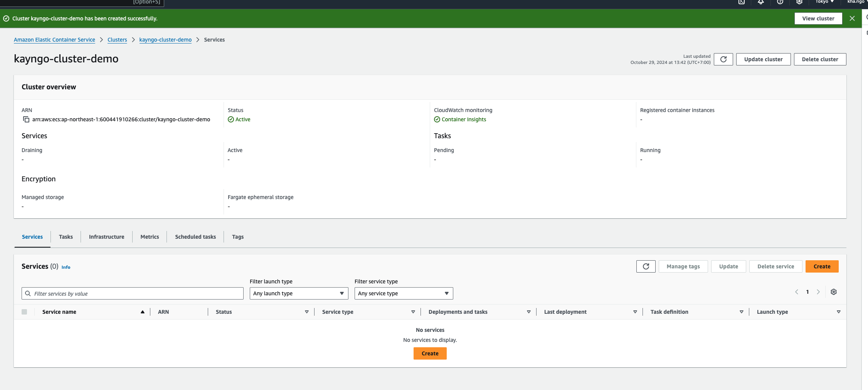The height and width of the screenshot is (390, 868).
Task: Open the Any launch type dropdown
Action: 299,293
